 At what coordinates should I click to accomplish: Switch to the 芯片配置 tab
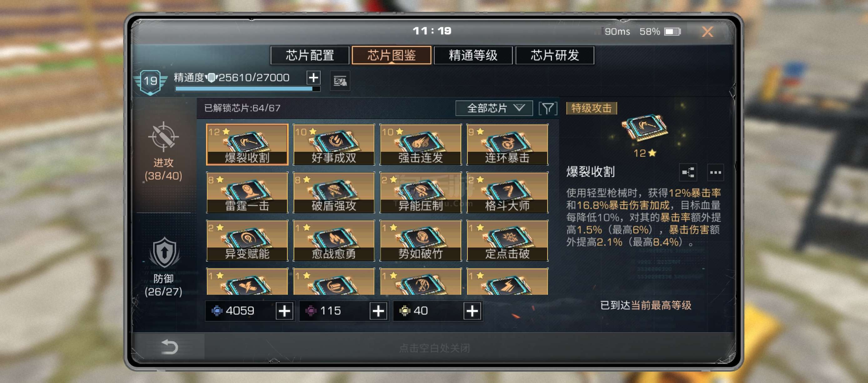tap(310, 55)
